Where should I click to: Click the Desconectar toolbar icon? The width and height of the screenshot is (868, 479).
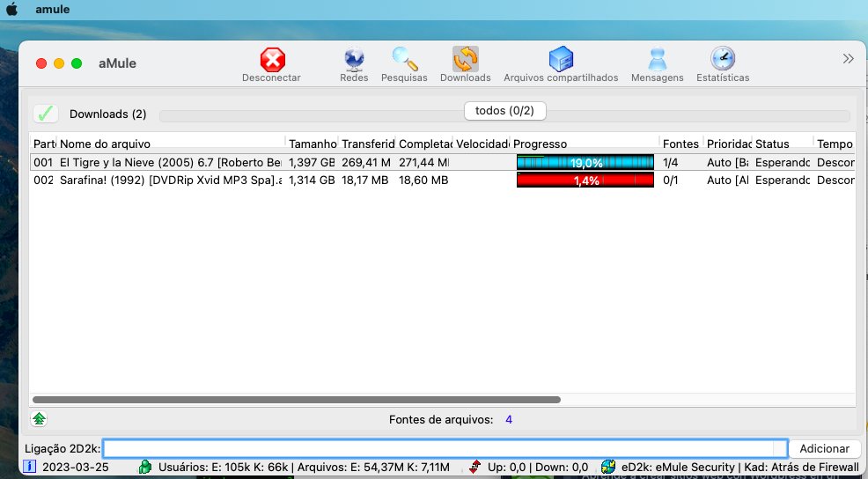[272, 60]
